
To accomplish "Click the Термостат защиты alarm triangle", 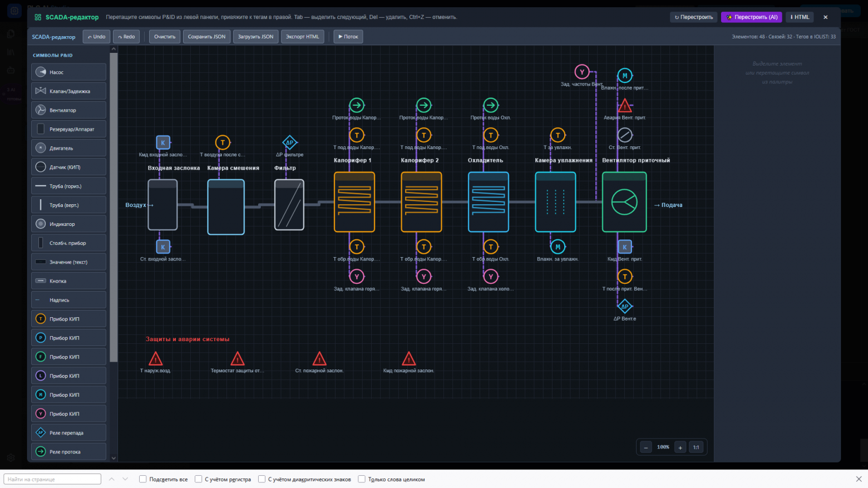I will (x=238, y=359).
